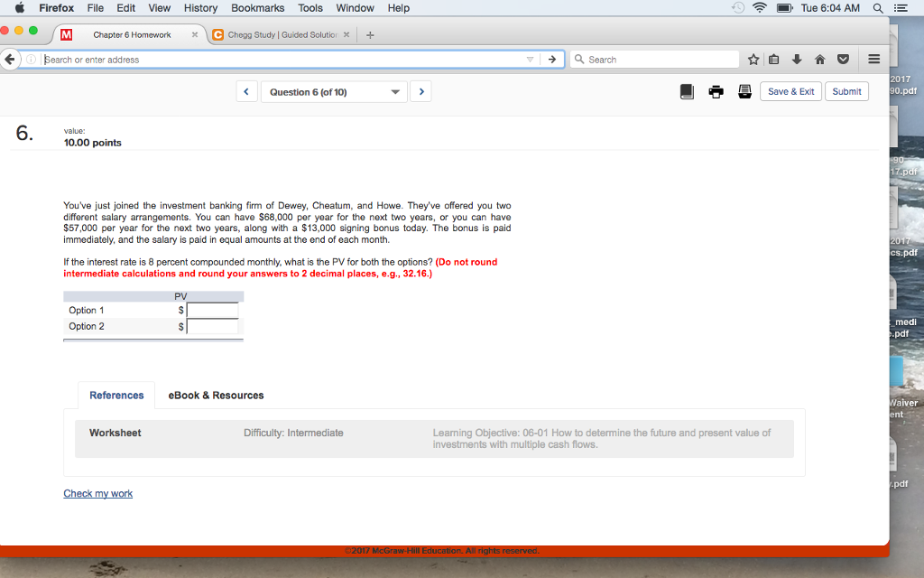Screen dimensions: 924x578
Task: Open the Firefox hamburger menu
Action: tap(873, 59)
